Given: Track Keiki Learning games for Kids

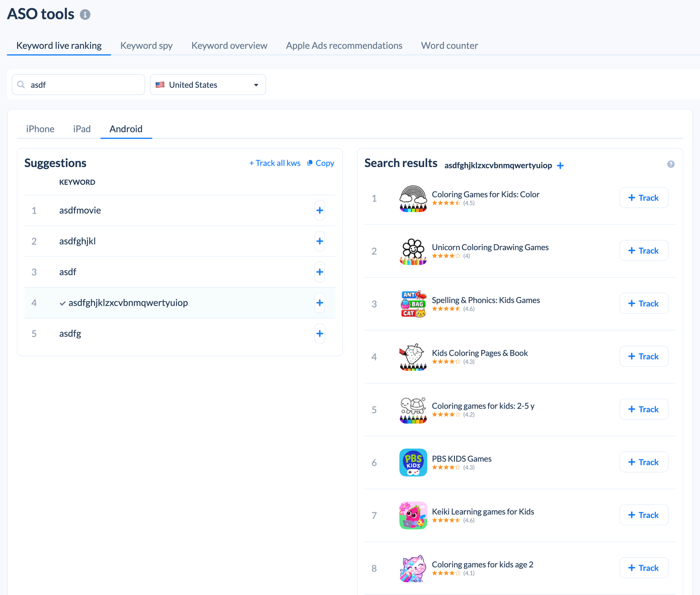Looking at the screenshot, I should click(644, 515).
